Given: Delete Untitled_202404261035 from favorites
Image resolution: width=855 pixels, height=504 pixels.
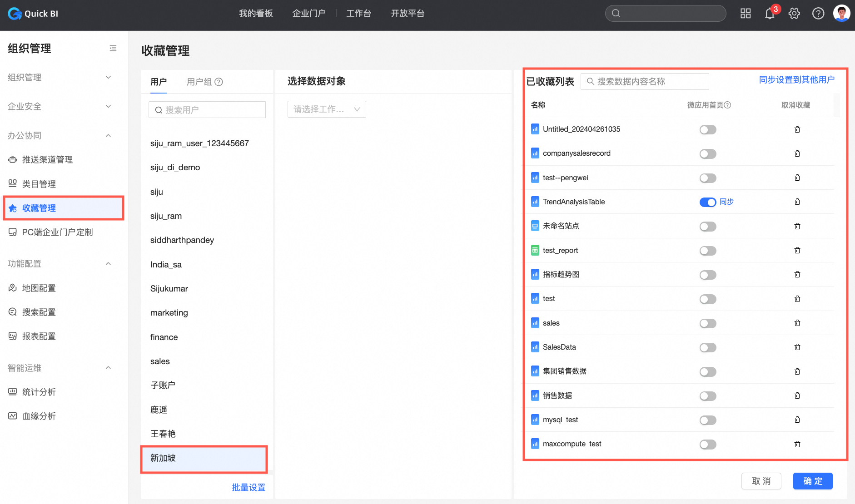Looking at the screenshot, I should click(797, 129).
